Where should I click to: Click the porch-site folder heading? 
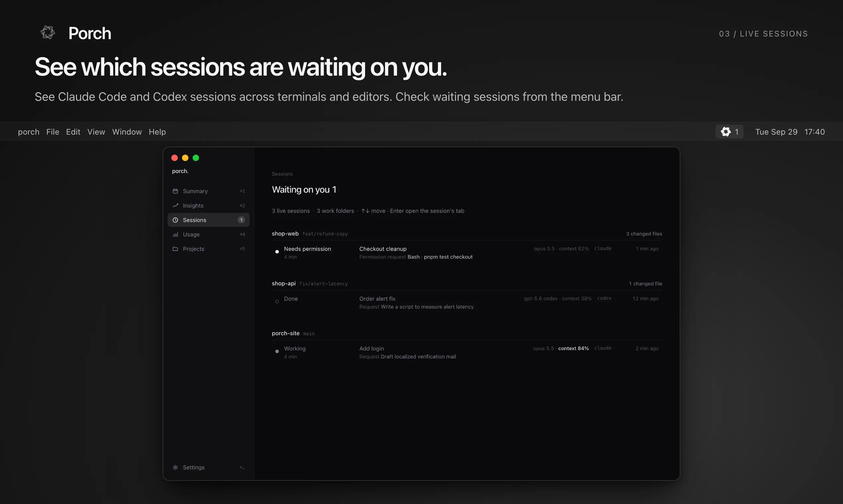click(x=285, y=334)
